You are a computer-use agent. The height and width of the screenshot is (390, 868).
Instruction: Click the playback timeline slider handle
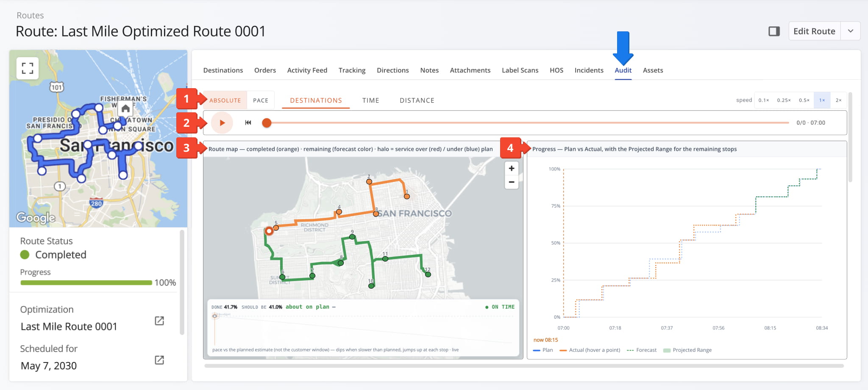click(x=267, y=123)
